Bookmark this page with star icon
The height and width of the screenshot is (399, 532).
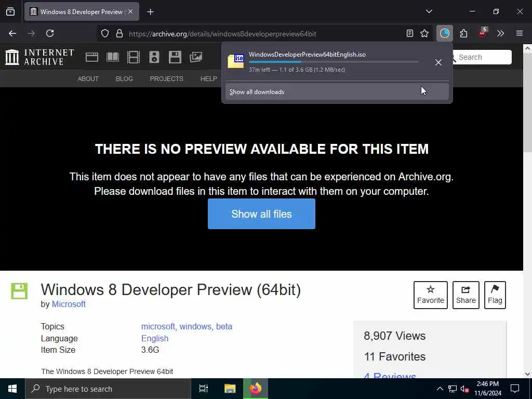[424, 33]
